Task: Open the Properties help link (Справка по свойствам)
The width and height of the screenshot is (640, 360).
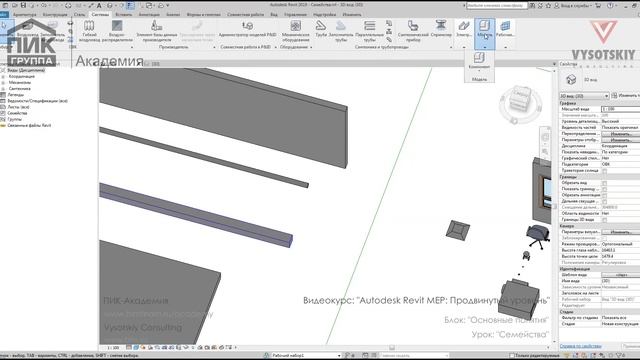Action: [580, 346]
